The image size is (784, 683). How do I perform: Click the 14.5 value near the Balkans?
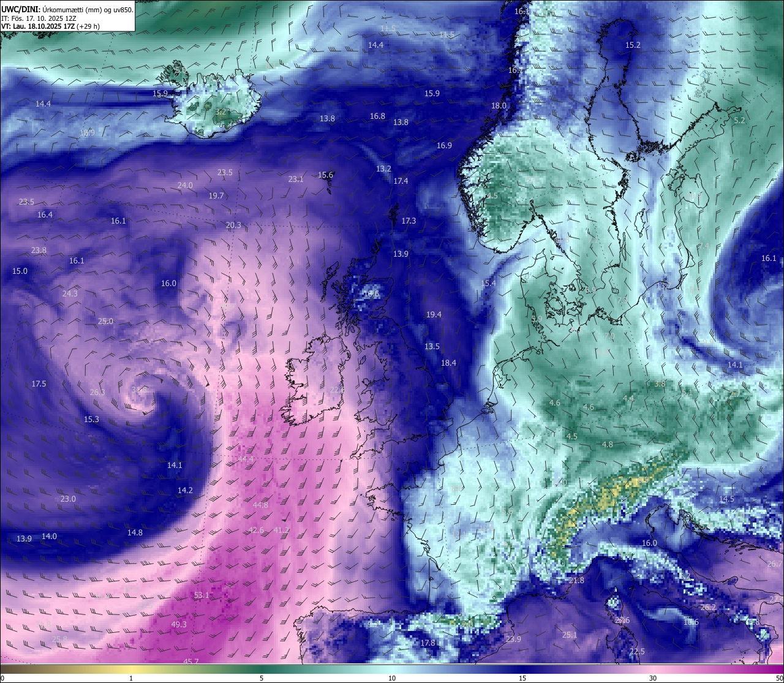726,499
